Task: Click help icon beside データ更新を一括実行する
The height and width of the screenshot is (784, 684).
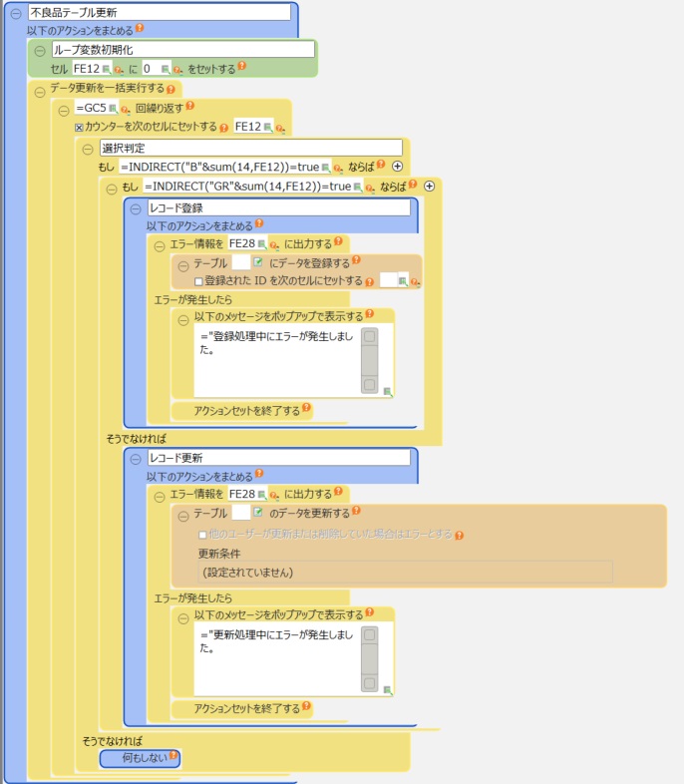Action: pos(171,89)
